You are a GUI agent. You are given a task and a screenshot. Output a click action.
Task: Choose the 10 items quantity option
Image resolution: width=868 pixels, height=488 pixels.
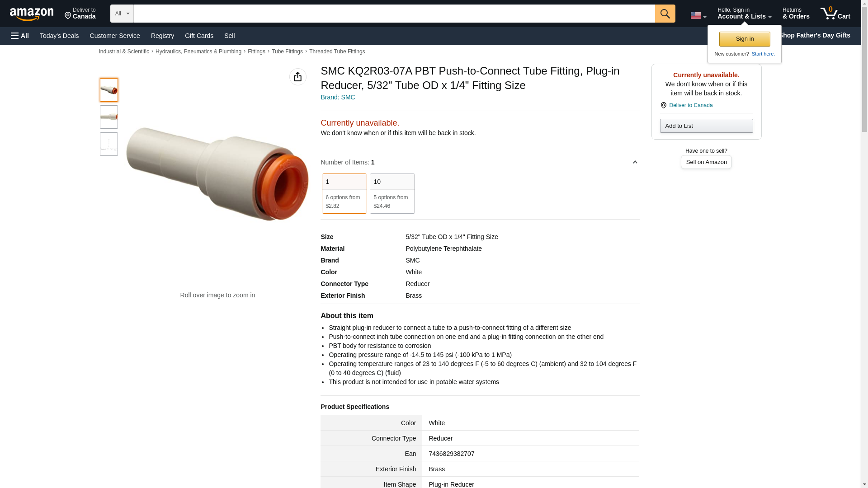(392, 193)
